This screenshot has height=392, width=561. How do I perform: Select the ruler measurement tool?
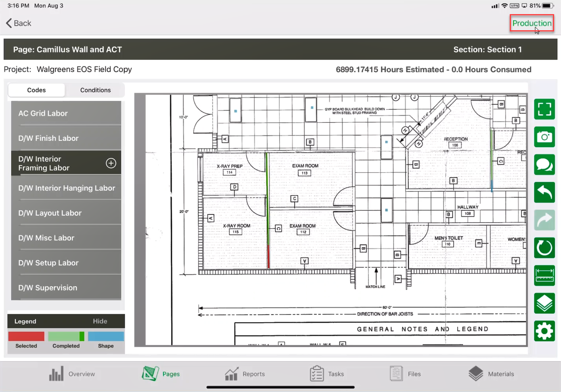(x=544, y=275)
